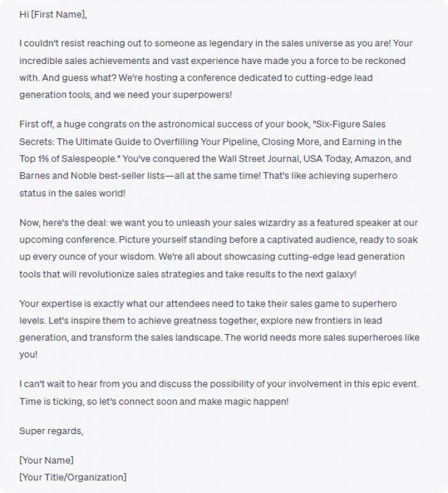The image size is (448, 493).
Task: Click the 'Hi [First Name],' greeting line
Action: [x=53, y=15]
